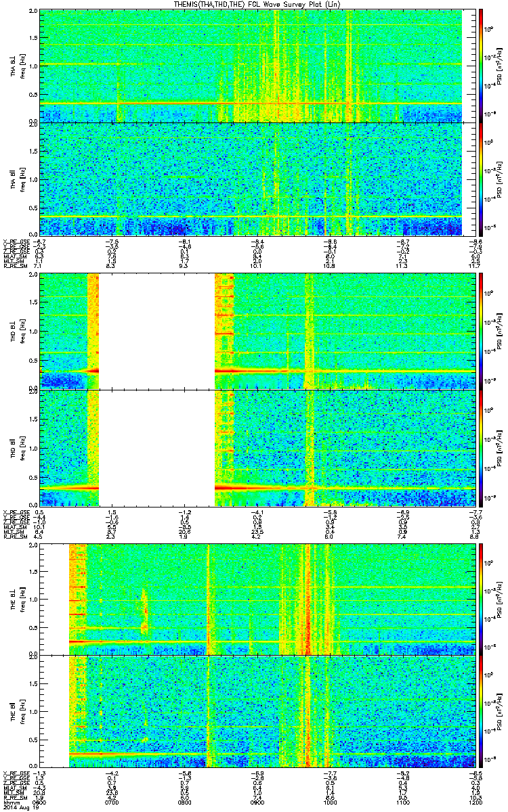Click the 1.0 tick on the THE B⊥ axis
The width and height of the screenshot is (508, 812).
[34, 599]
